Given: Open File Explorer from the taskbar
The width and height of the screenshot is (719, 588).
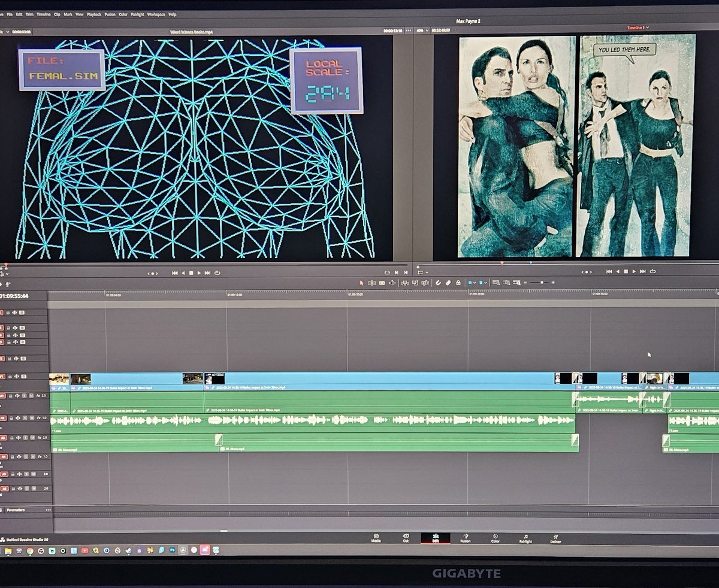Looking at the screenshot, I should tap(8, 550).
